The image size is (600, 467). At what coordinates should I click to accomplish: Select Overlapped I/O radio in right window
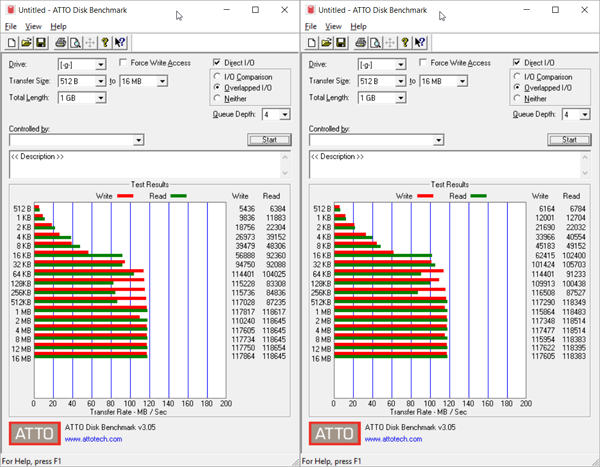coord(517,87)
